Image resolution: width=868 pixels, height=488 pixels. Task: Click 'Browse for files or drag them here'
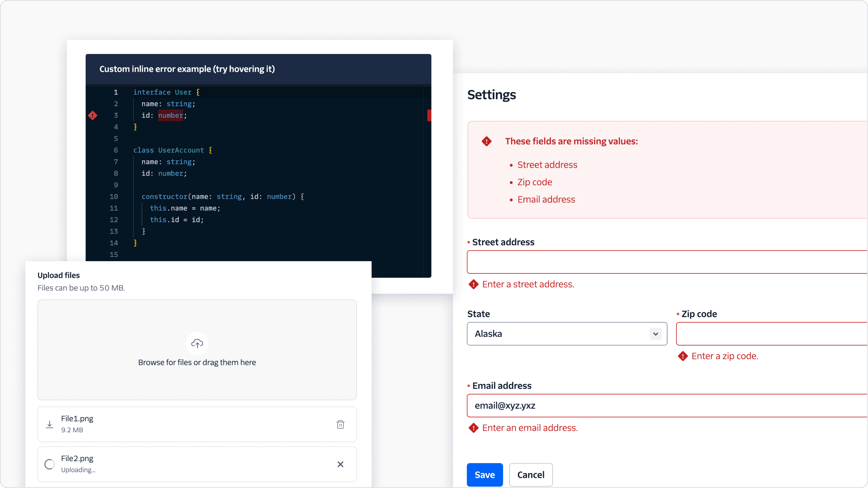(197, 362)
